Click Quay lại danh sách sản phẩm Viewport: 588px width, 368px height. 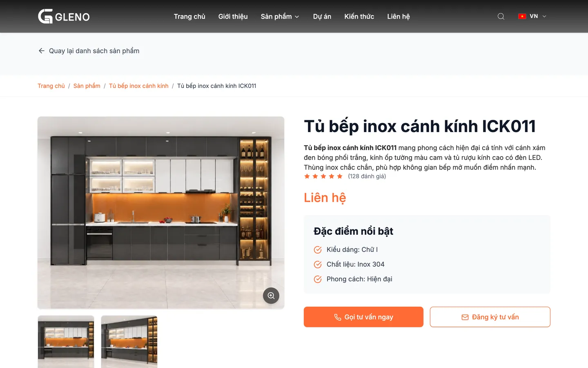point(89,51)
